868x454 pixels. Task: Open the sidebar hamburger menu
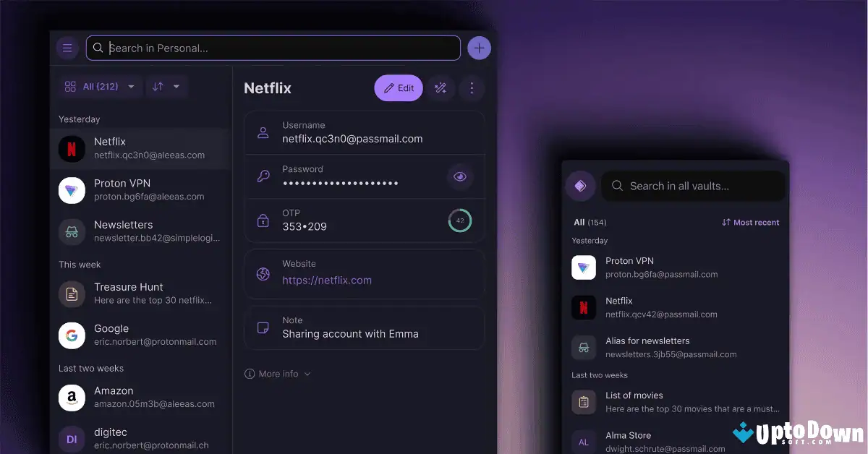point(67,47)
